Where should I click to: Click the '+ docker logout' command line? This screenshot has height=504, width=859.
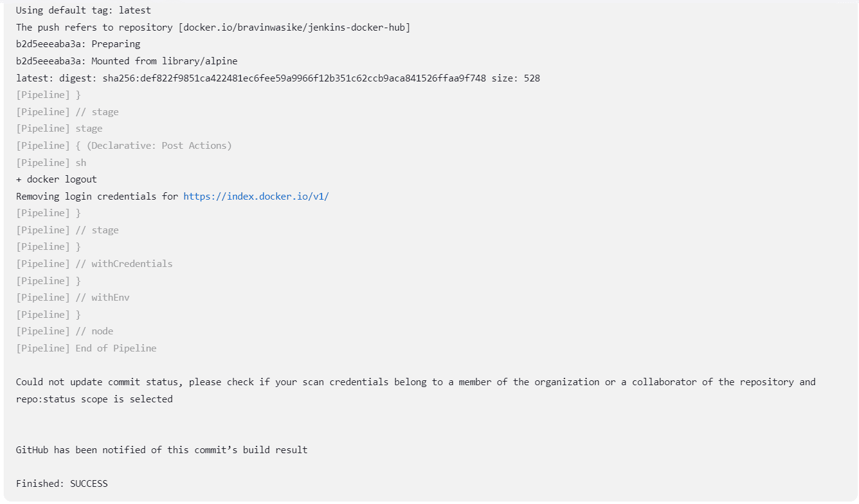[56, 179]
